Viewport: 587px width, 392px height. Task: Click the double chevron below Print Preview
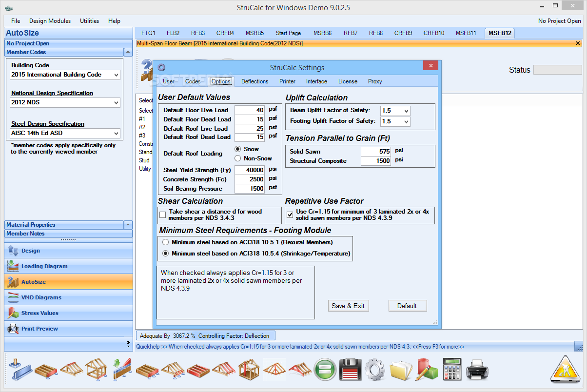(x=128, y=344)
